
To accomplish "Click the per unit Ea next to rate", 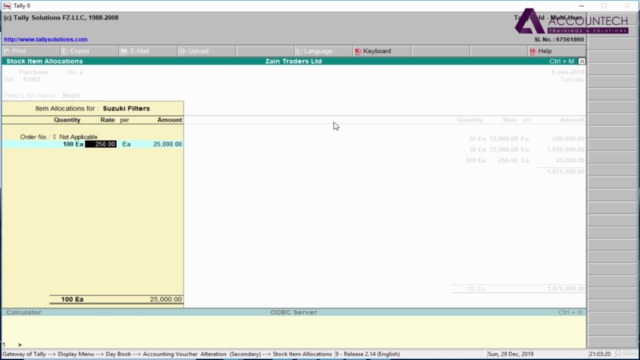I will (127, 144).
